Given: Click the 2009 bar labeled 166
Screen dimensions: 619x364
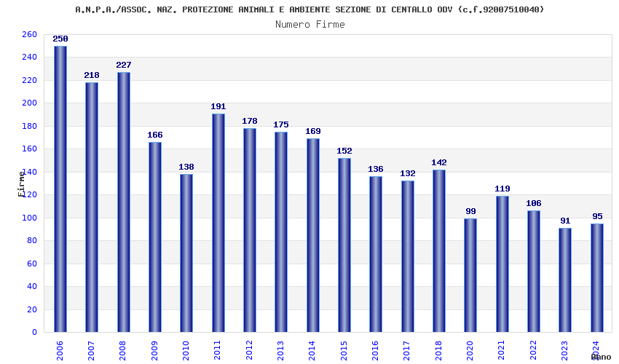Looking at the screenshot, I should click(155, 237).
